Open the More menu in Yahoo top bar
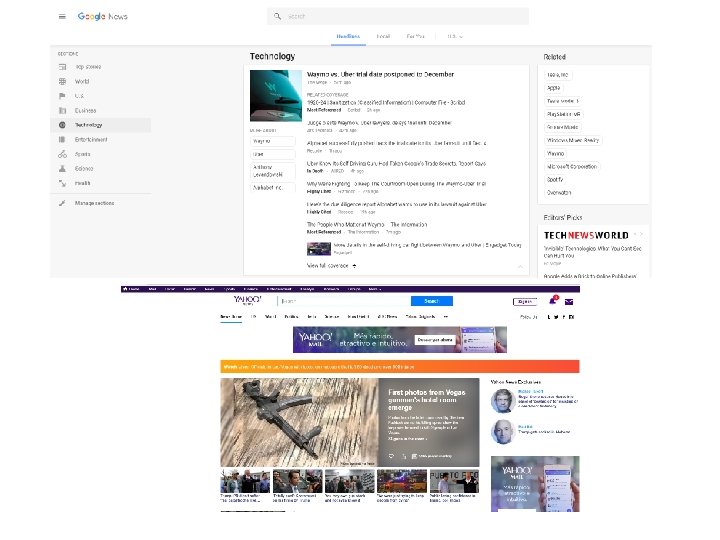720x540 pixels. coord(375,289)
